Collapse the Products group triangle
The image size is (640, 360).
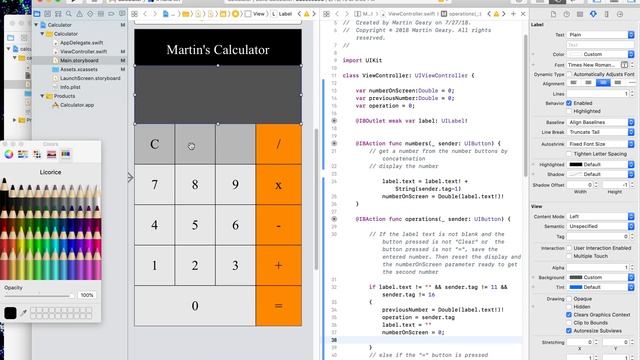[42, 96]
